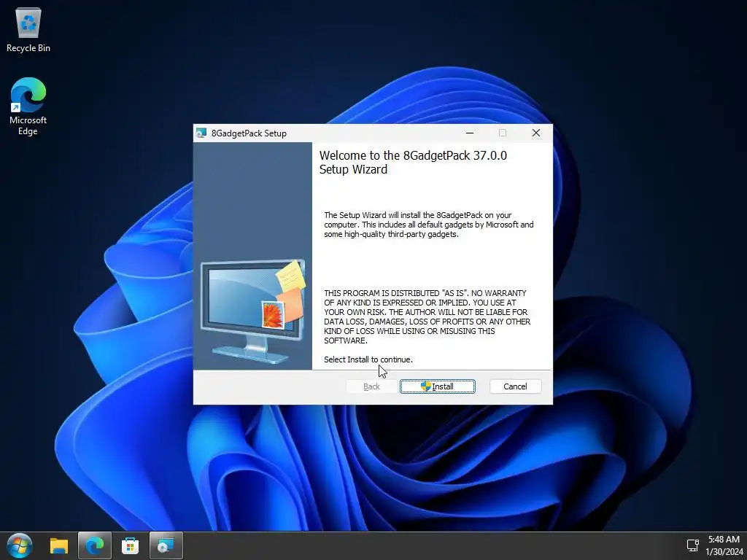Cancel the 8GadgetPack setup
This screenshot has width=747, height=560.
[x=515, y=386]
